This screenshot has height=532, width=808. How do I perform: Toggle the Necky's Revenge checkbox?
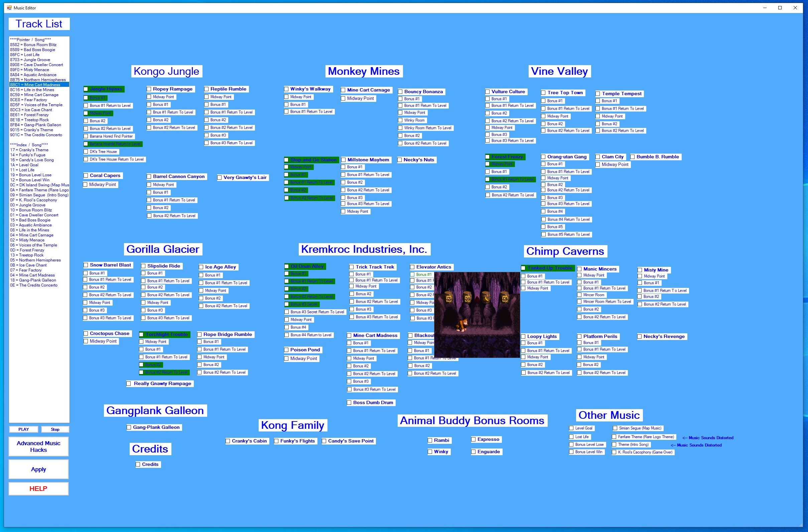[640, 337]
